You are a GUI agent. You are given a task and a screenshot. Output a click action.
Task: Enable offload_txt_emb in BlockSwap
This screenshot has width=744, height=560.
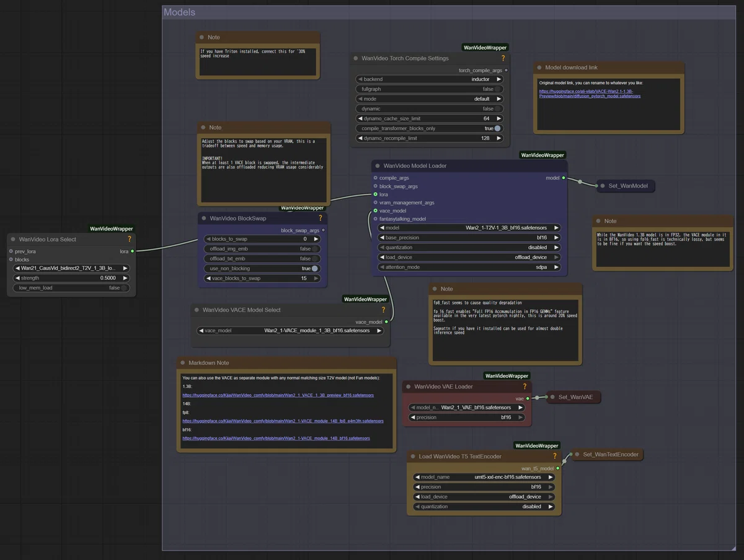262,259
